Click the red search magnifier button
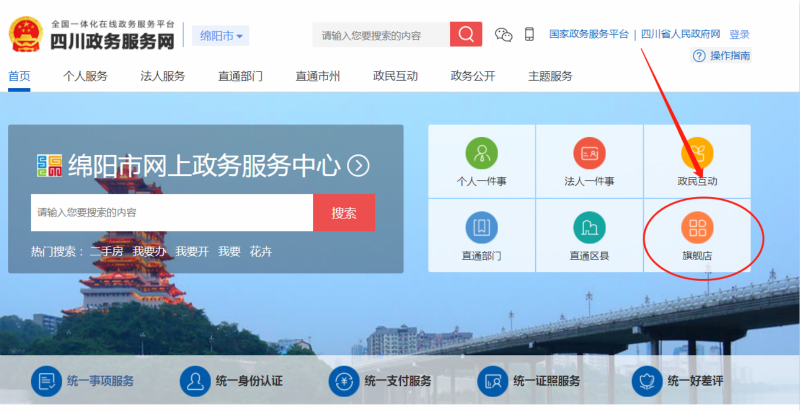800x411 pixels. 466,34
